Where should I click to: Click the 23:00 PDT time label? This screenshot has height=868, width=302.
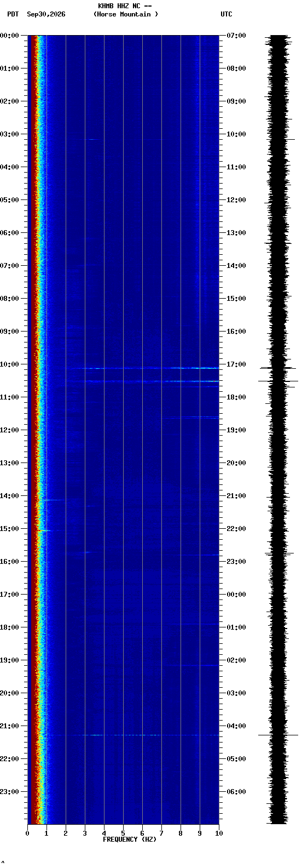pos(9,792)
